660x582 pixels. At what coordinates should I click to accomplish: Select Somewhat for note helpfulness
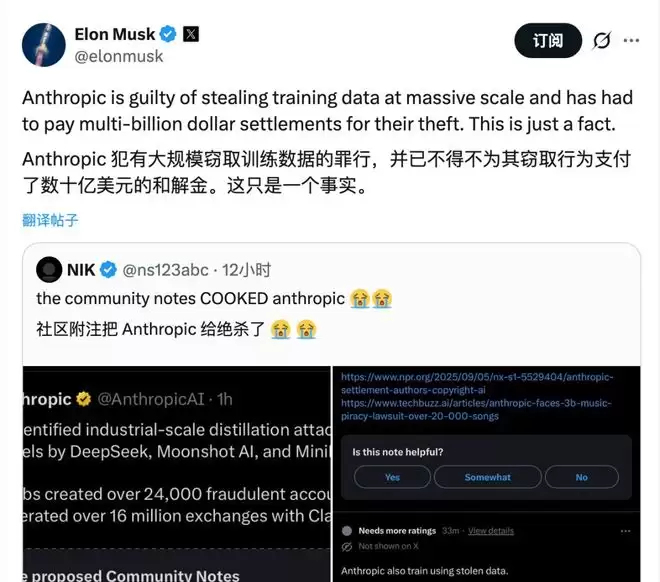click(487, 477)
